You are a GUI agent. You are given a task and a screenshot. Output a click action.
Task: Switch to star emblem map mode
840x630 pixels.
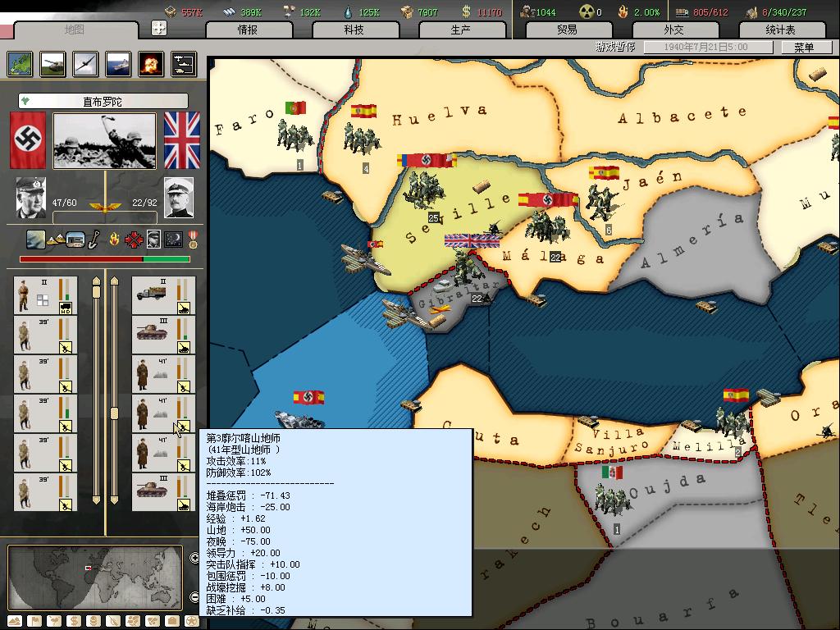(192, 622)
